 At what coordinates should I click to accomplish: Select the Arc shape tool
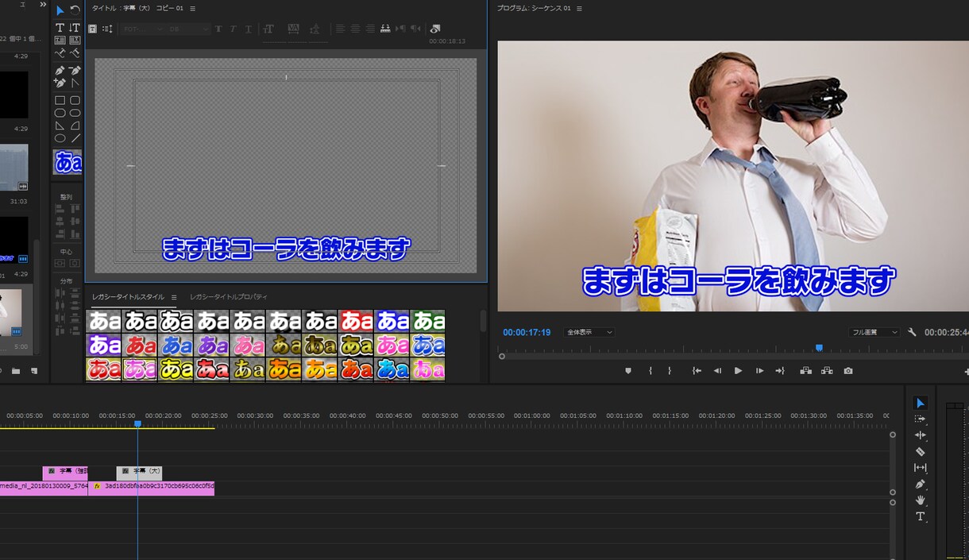(x=75, y=126)
